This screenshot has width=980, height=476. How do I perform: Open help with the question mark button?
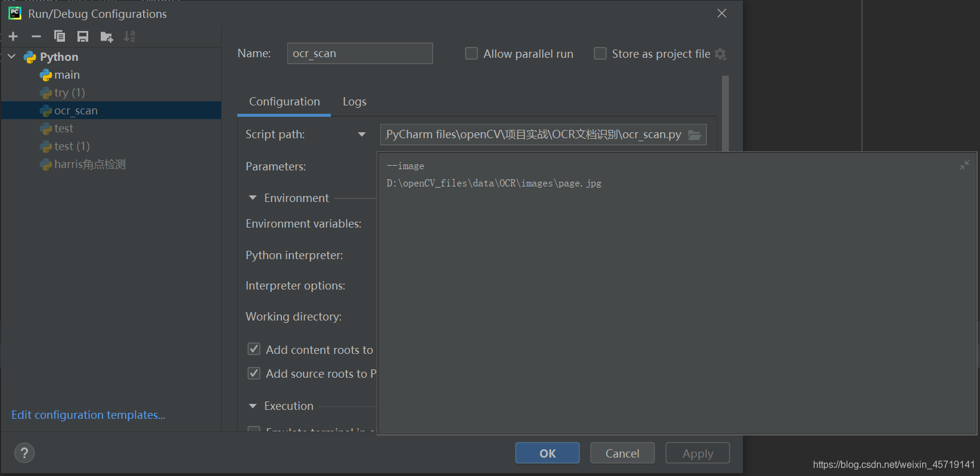[24, 453]
